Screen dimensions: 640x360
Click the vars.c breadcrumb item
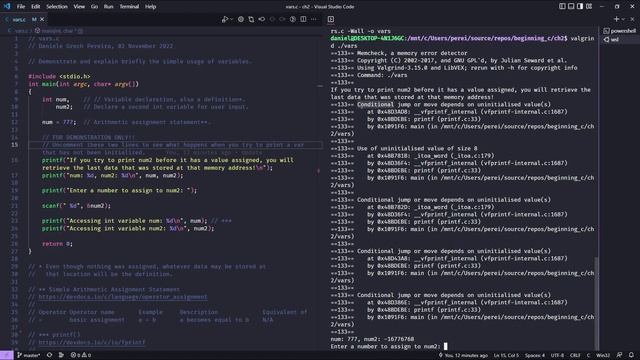click(21, 31)
